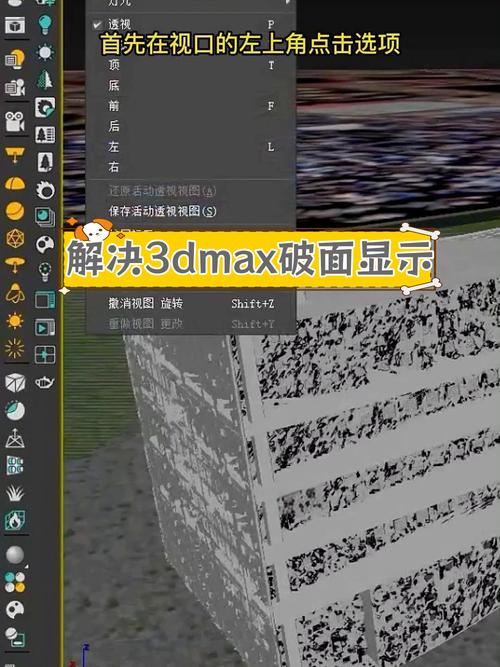The image size is (500, 667).
Task: Click the light bulb with gear icon
Action: pyautogui.click(x=45, y=272)
